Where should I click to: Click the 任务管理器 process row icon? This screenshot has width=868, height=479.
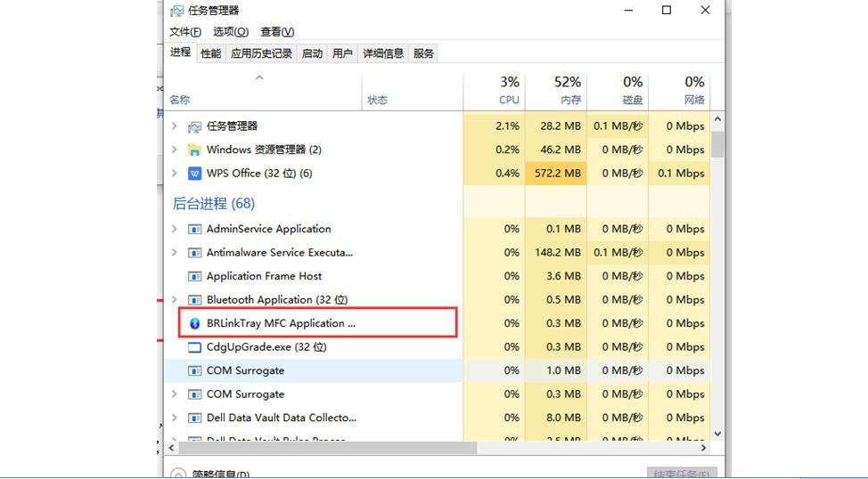point(194,126)
